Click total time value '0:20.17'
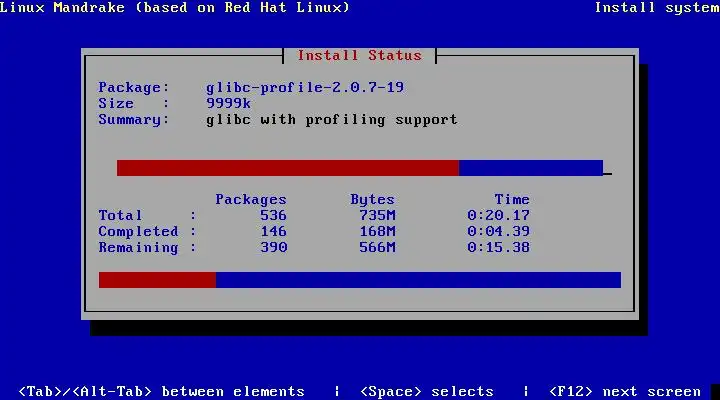Screen dimensions: 720x400 click(x=498, y=215)
